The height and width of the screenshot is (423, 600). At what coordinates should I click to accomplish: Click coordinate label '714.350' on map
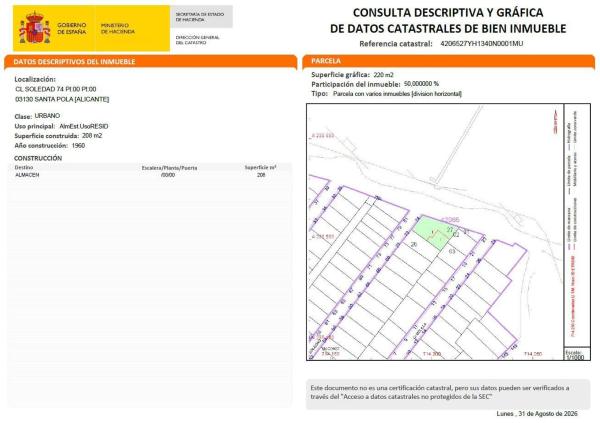(x=533, y=354)
